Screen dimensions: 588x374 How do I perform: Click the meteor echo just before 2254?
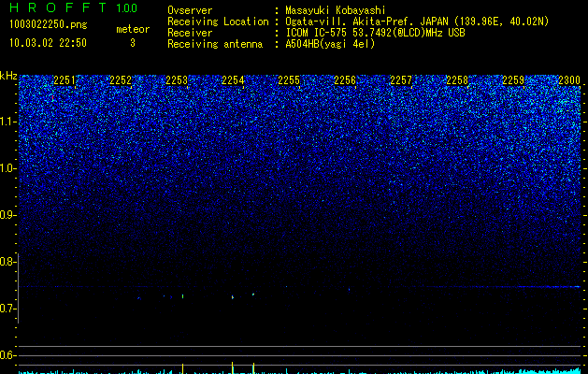pos(233,297)
